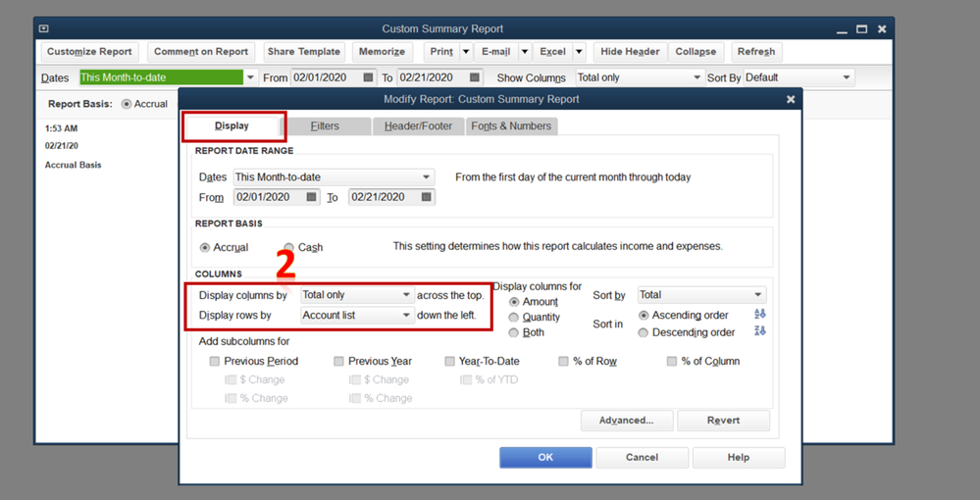Viewport: 980px width, 500px height.
Task: Open Advanced options
Action: click(627, 421)
